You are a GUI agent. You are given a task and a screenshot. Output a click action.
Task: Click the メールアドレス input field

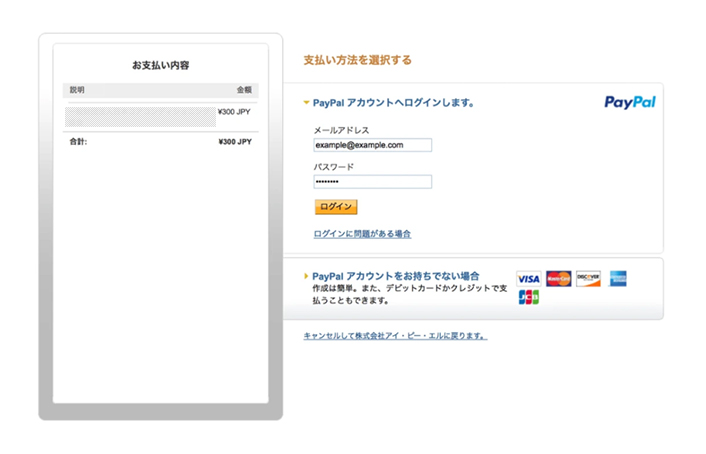(372, 145)
